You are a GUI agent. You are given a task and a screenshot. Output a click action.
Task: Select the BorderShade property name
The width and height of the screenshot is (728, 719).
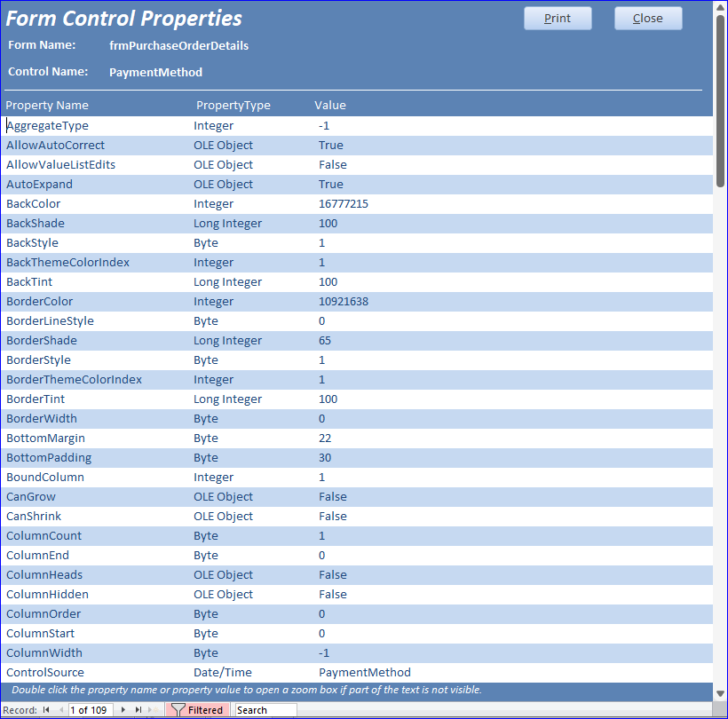pos(42,340)
